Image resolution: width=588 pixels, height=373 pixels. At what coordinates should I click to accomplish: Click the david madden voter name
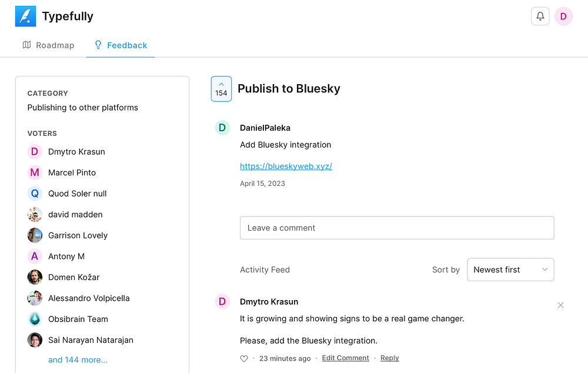click(x=75, y=215)
